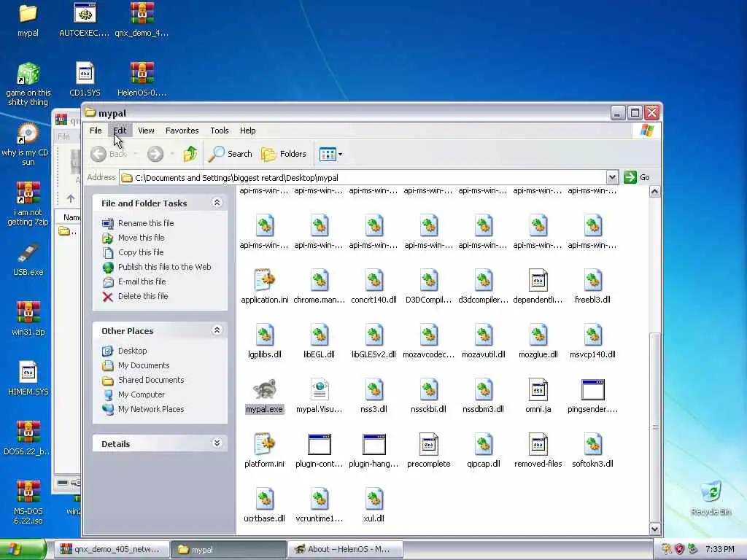This screenshot has height=560, width=747.
Task: Click the file list scrollbar down arrow
Action: (x=654, y=529)
